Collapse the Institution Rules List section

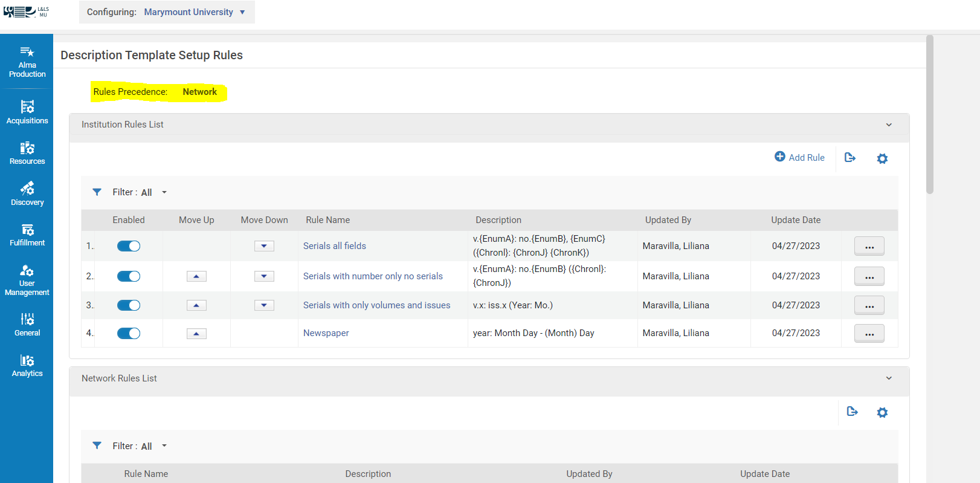(889, 125)
